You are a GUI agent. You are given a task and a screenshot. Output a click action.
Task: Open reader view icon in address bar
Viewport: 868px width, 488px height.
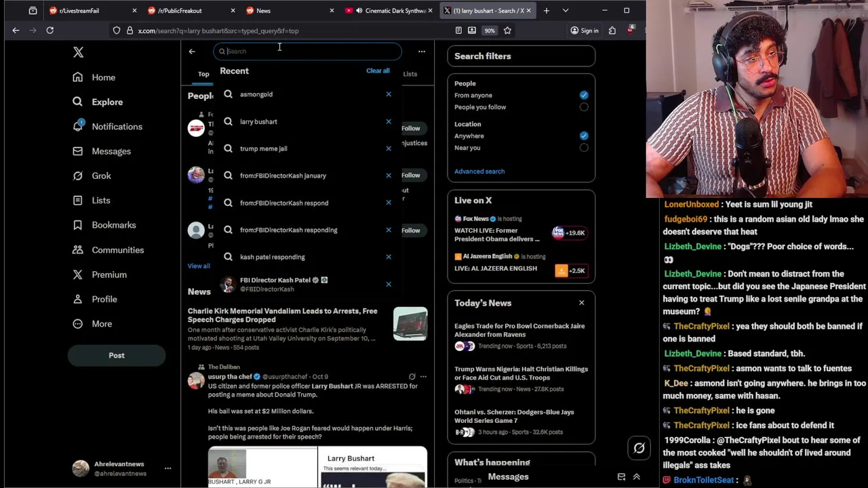pos(458,30)
